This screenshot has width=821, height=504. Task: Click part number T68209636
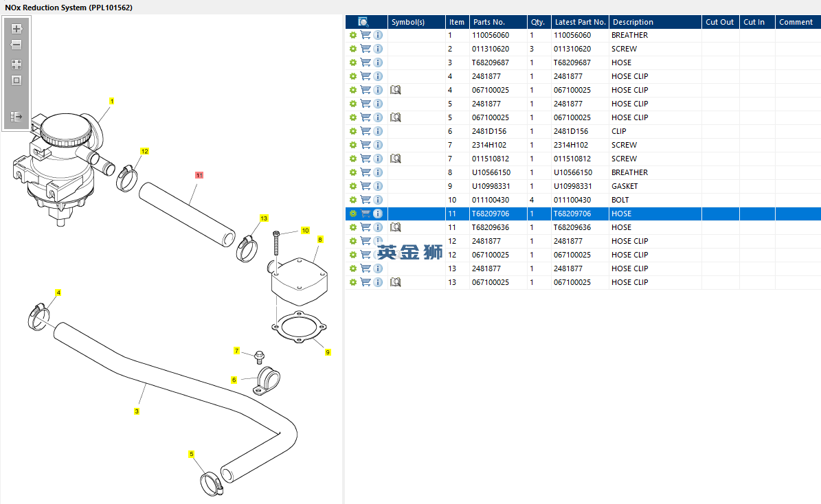[491, 227]
